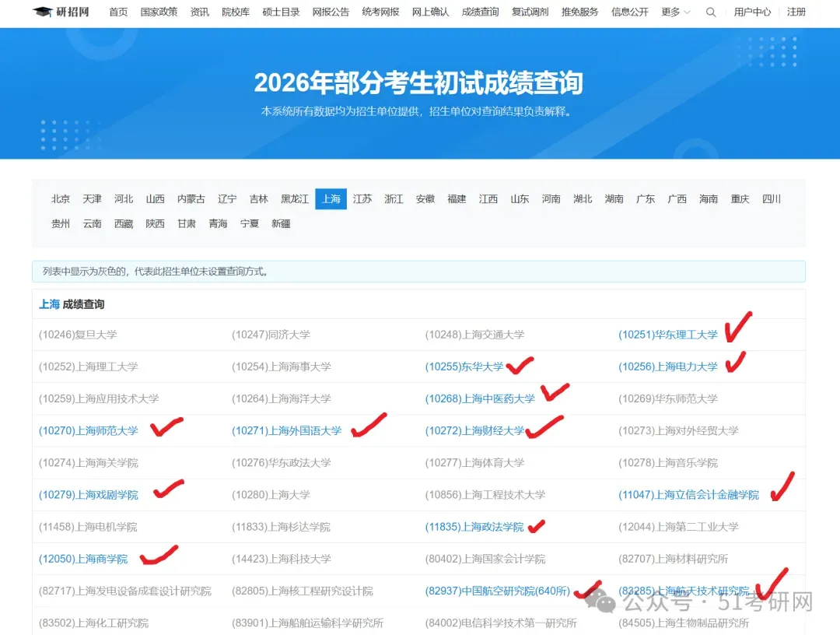The width and height of the screenshot is (840, 635).
Task: Select the 北京 province tab
Action: [x=61, y=198]
